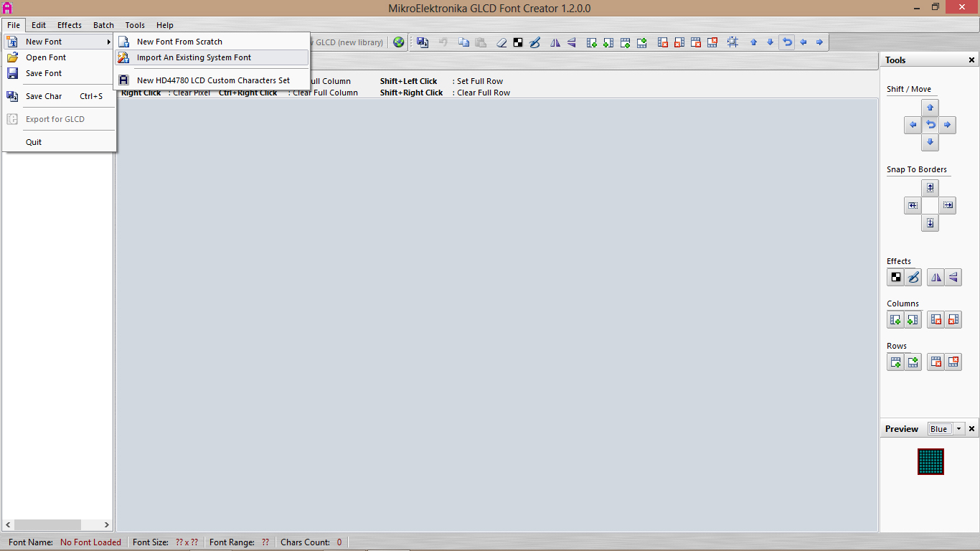Choose New HD44780 LCD Custom Characters Set
Viewport: 980px width, 551px height.
click(x=212, y=80)
